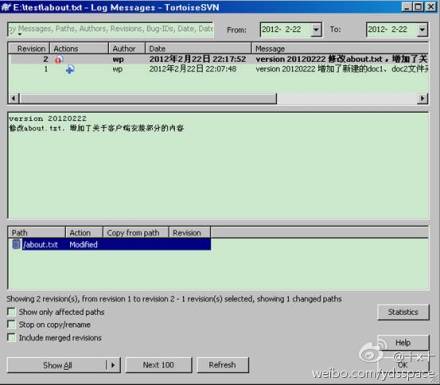Viewport: 440px width, 385px height.
Task: Open the From date dropdown
Action: click(316, 29)
